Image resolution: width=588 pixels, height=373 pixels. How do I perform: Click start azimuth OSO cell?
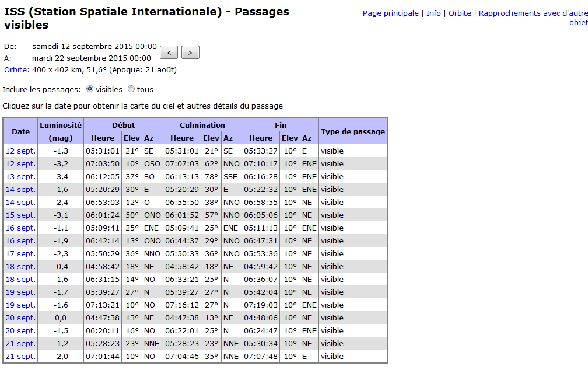[x=152, y=163]
